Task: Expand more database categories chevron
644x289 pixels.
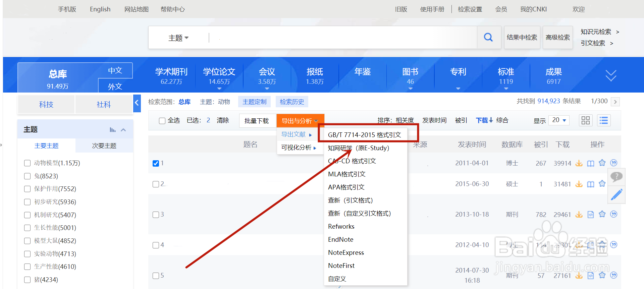Action: pos(611,75)
